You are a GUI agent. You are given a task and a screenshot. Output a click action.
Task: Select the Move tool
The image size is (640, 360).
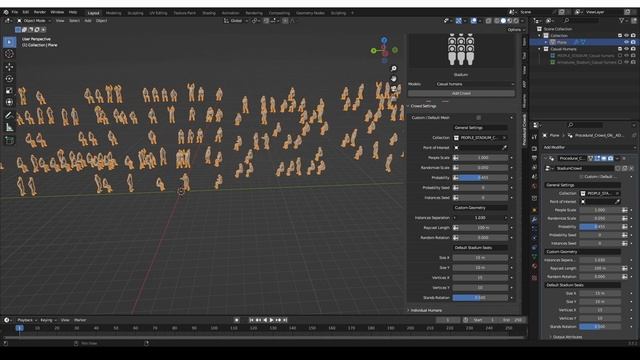pos(9,67)
